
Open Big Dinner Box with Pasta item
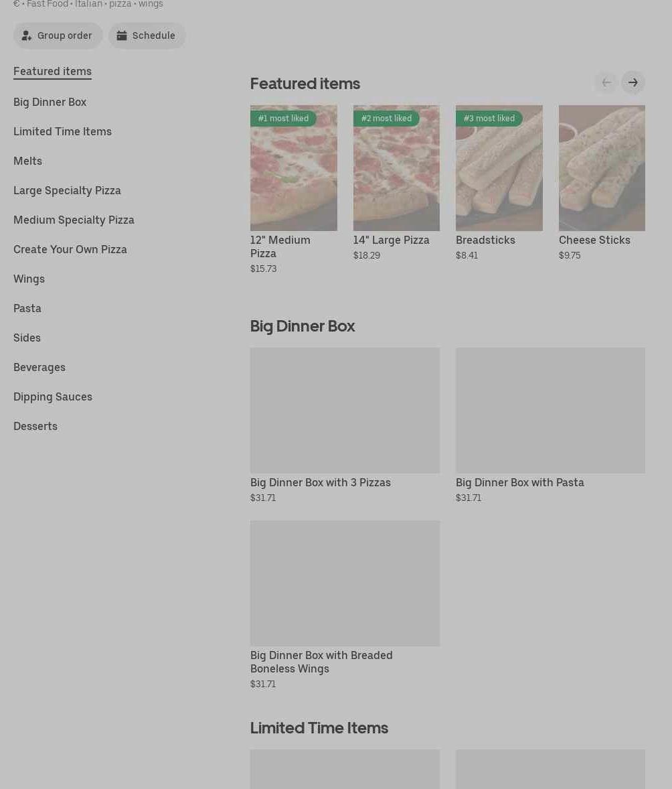tap(550, 425)
